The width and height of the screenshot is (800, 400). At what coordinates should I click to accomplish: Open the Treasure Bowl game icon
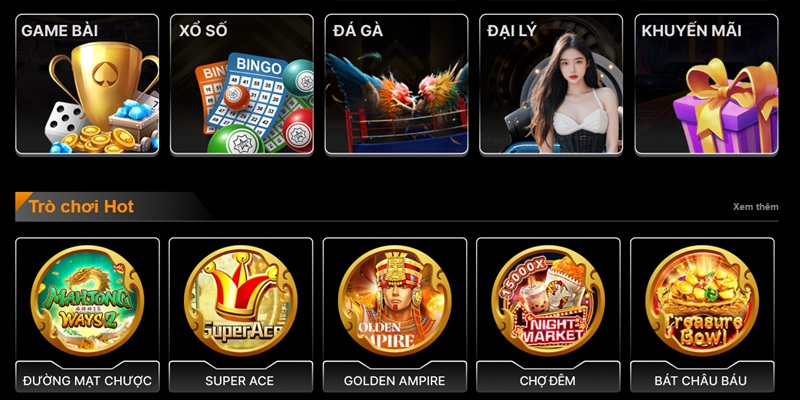point(702,301)
